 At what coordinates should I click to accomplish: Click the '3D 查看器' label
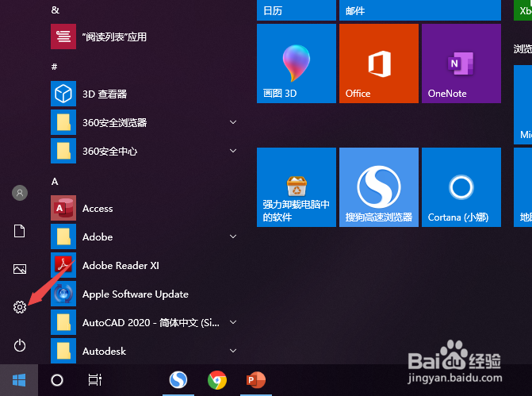click(105, 94)
